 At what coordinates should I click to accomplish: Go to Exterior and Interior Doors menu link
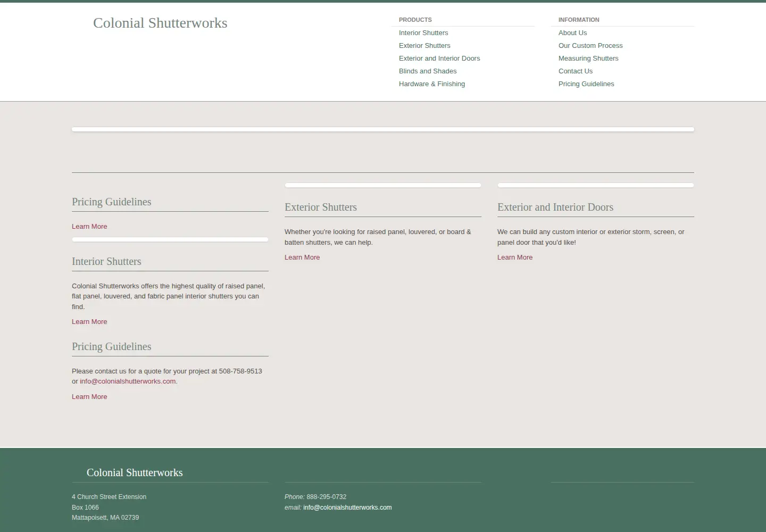[439, 58]
